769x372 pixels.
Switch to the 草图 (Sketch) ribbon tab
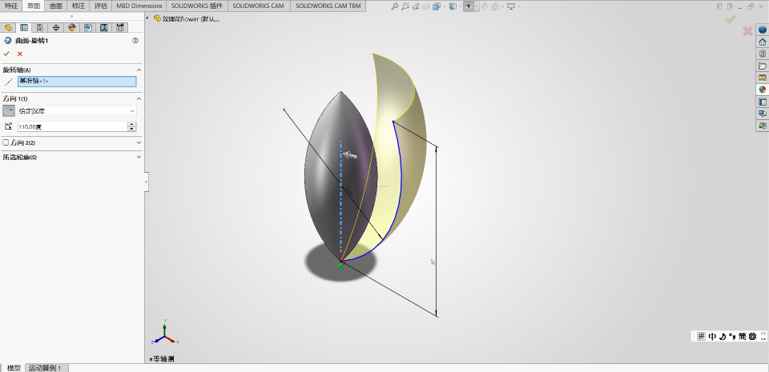pos(33,6)
